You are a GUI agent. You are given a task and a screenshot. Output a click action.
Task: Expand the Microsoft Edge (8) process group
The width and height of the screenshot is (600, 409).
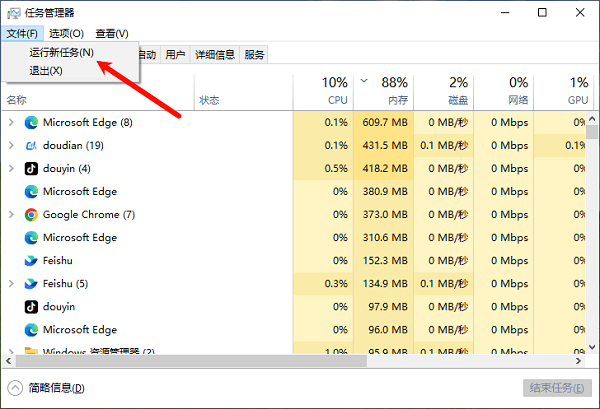[x=11, y=122]
